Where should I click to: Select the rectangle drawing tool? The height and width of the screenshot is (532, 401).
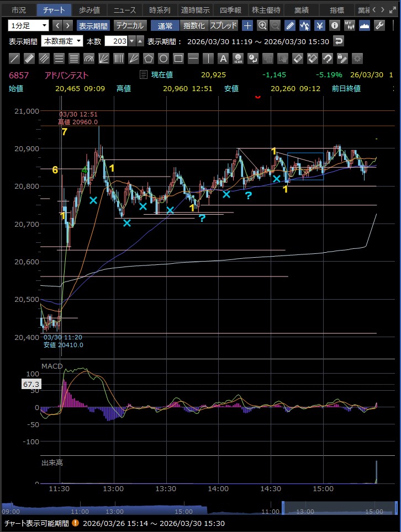[x=178, y=58]
